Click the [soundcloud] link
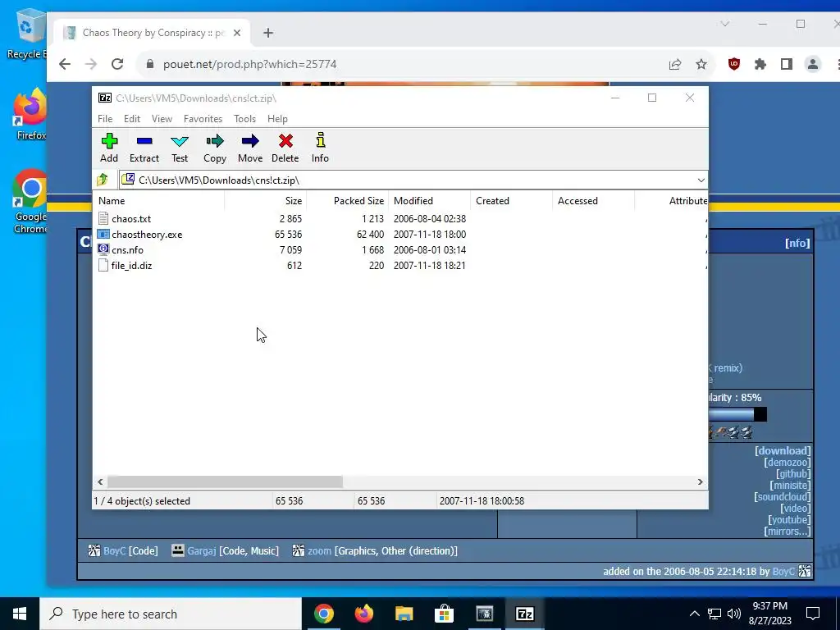This screenshot has height=630, width=840. (x=782, y=497)
